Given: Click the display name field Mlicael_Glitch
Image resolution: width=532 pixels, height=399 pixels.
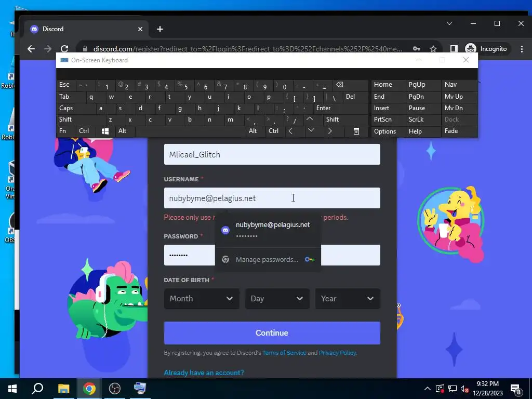Looking at the screenshot, I should coord(272,154).
